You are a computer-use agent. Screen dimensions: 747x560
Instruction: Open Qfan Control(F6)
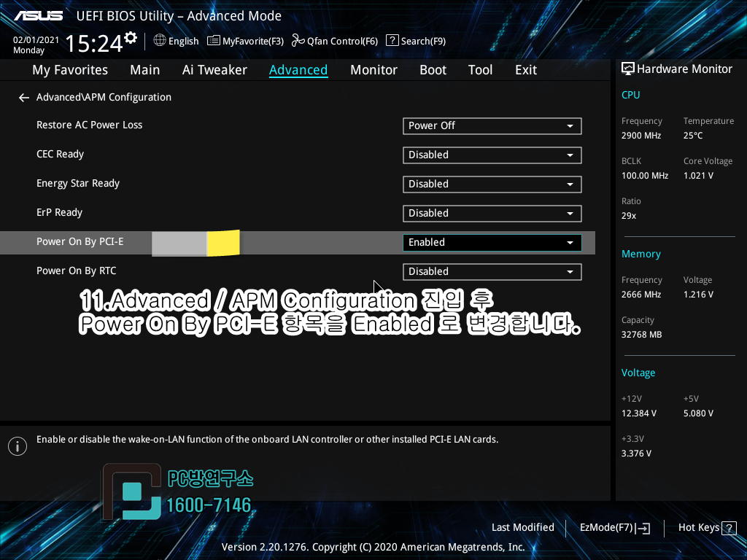pyautogui.click(x=334, y=41)
